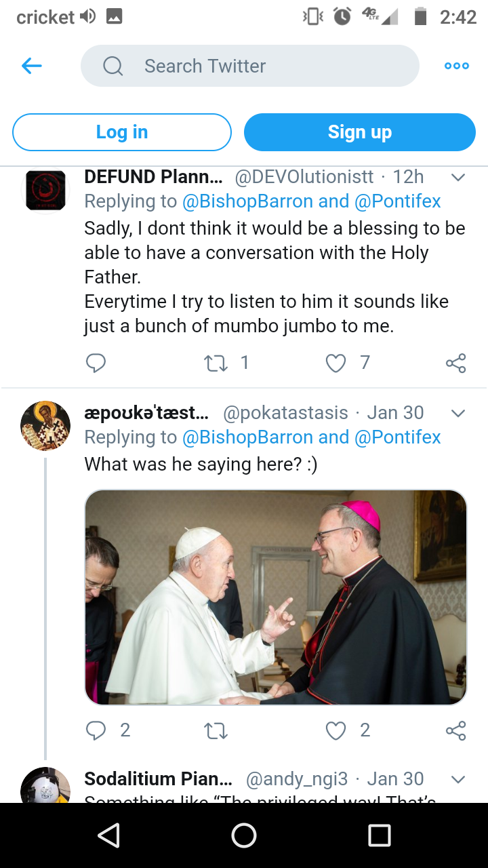Open the caret menu on the andy_ngi3 tweet
This screenshot has width=488, height=868.
[458, 779]
